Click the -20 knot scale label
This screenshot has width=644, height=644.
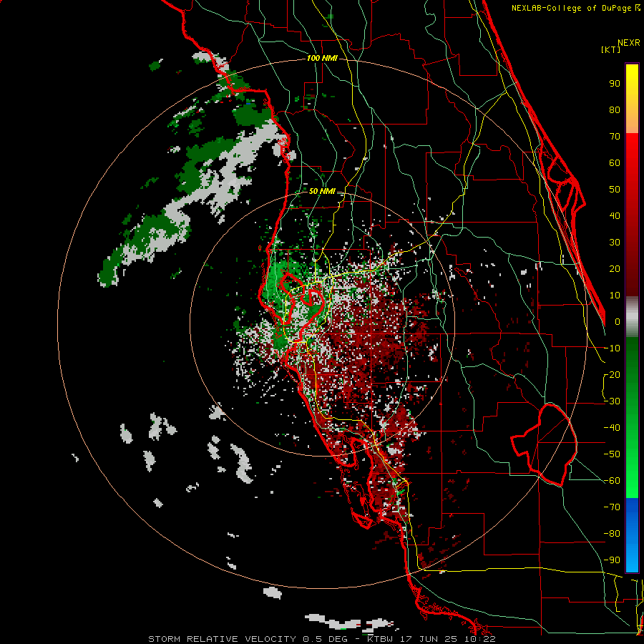point(612,375)
